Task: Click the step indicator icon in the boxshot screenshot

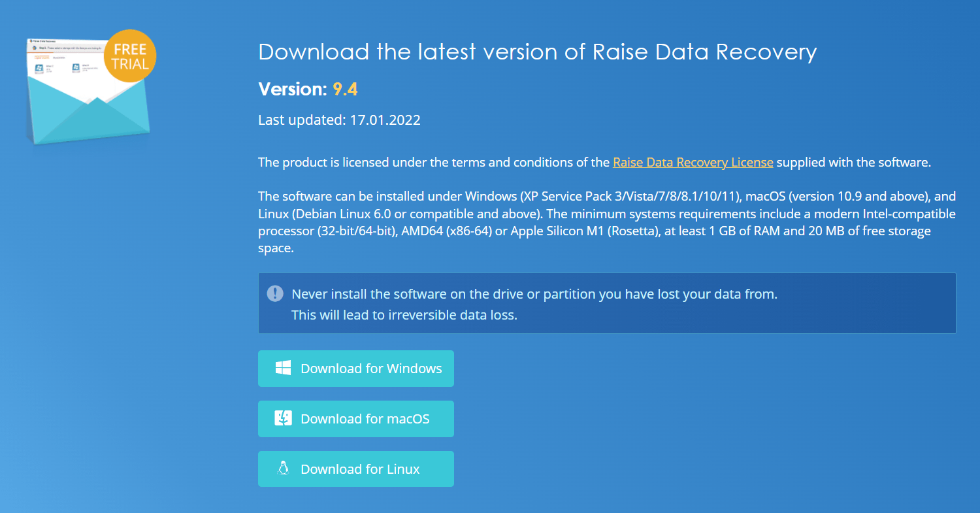Action: tap(35, 47)
